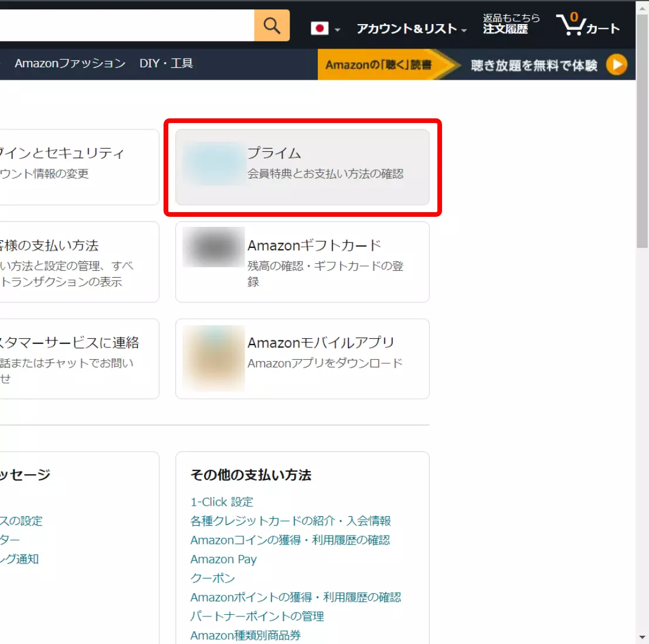Open the Amazonモバイルアプリ card
Image resolution: width=649 pixels, height=644 pixels.
[x=302, y=359]
